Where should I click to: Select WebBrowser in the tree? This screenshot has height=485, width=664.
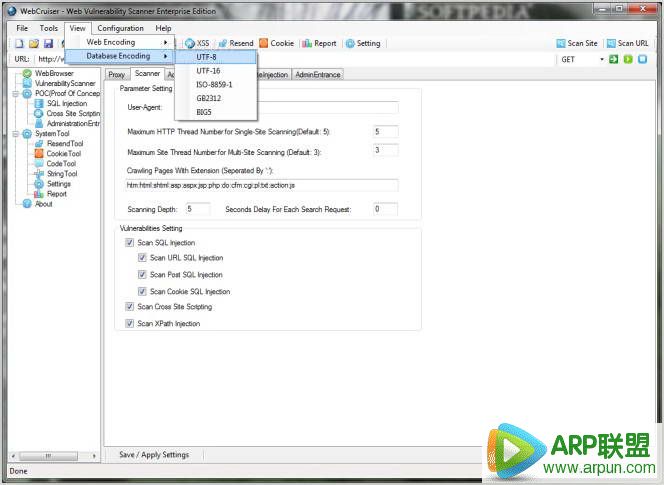click(x=54, y=73)
